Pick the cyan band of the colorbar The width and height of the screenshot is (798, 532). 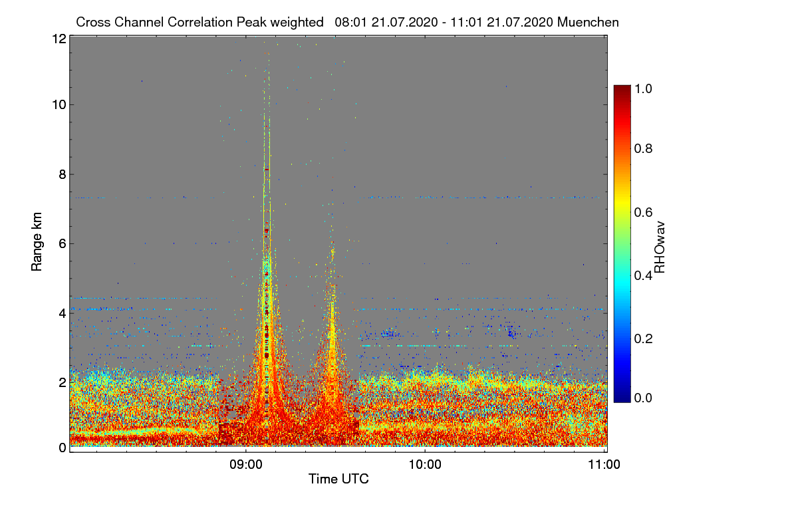[621, 283]
